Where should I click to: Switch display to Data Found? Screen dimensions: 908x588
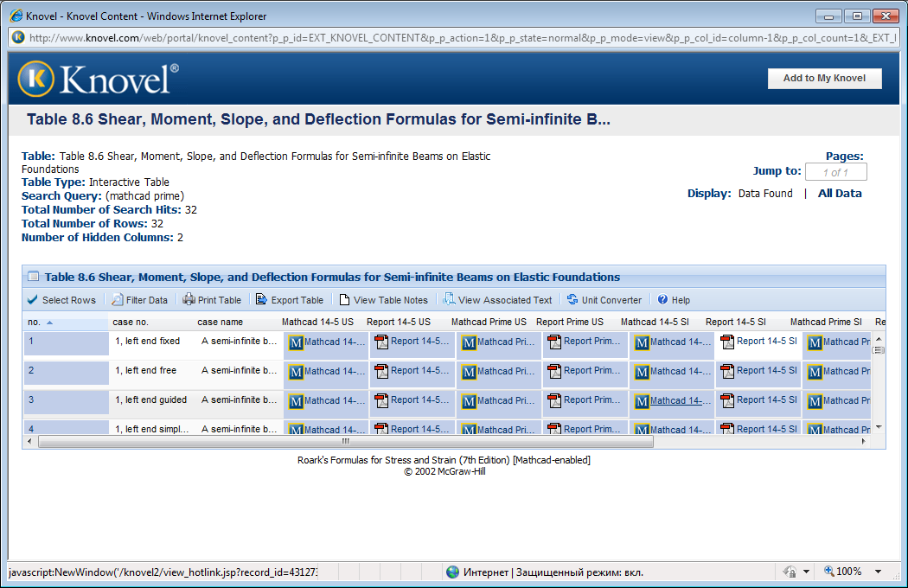[x=765, y=194]
